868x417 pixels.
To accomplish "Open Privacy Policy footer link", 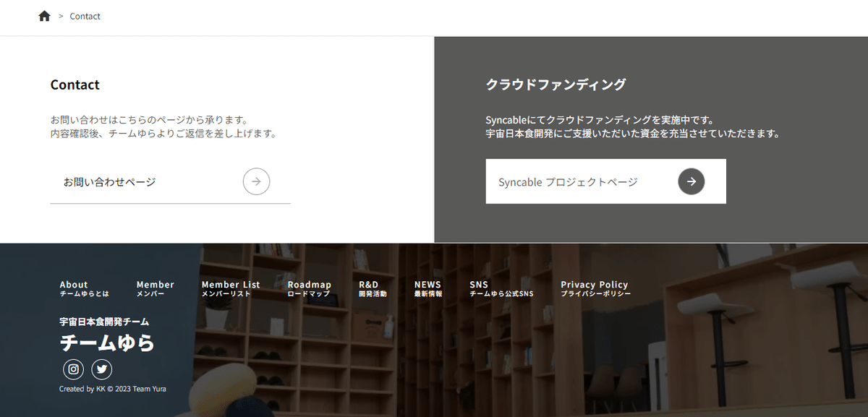I will pos(595,288).
